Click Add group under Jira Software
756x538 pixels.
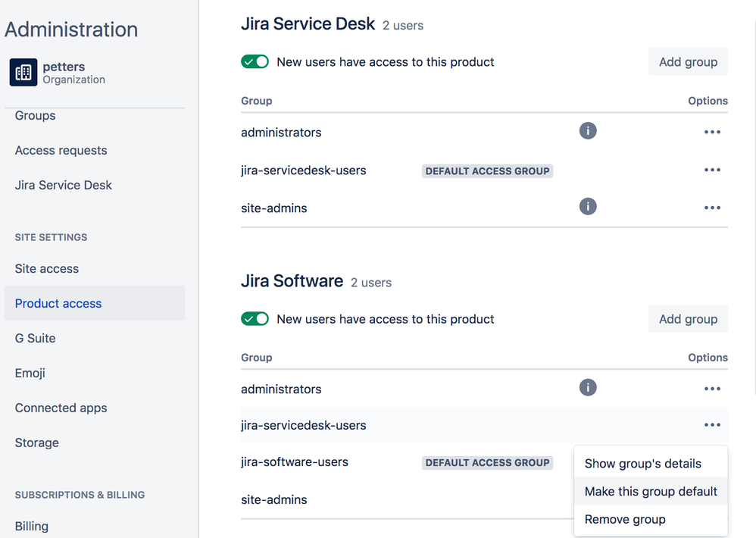[688, 318]
